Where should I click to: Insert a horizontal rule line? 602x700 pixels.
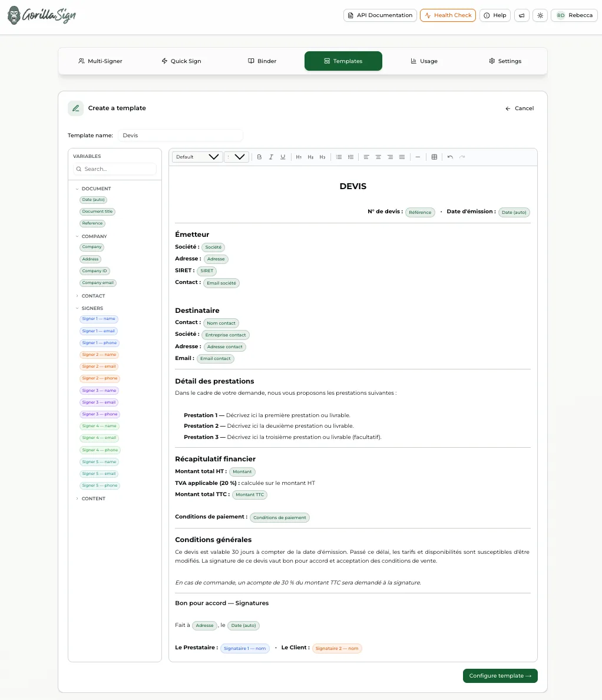[x=418, y=157]
